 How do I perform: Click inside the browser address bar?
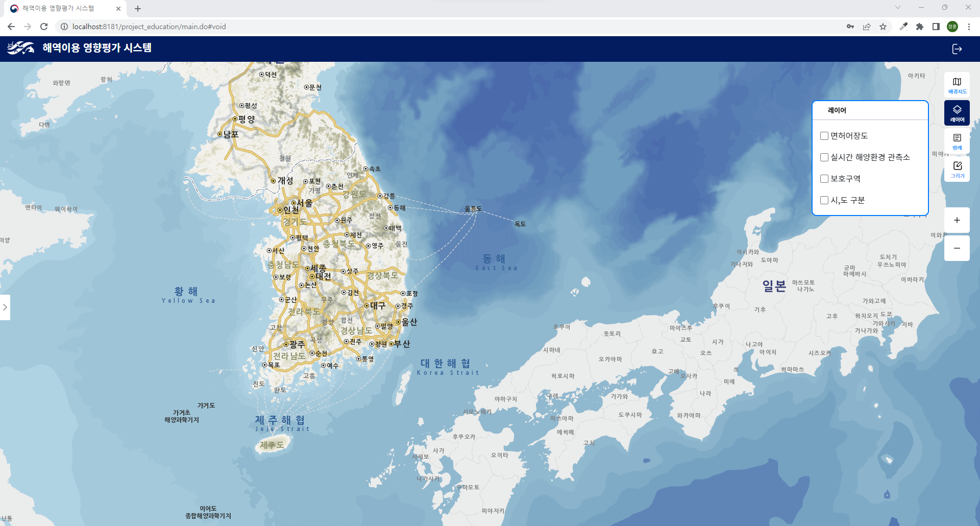pyautogui.click(x=204, y=27)
